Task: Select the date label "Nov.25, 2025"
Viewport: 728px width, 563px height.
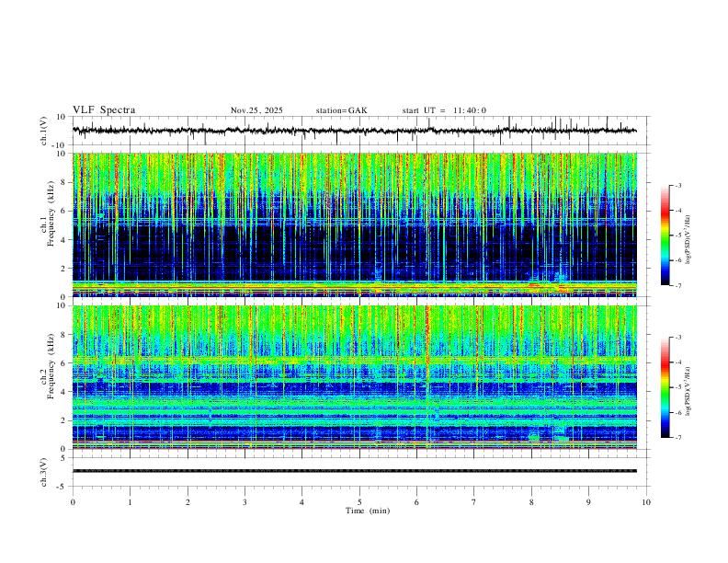Action: click(256, 110)
